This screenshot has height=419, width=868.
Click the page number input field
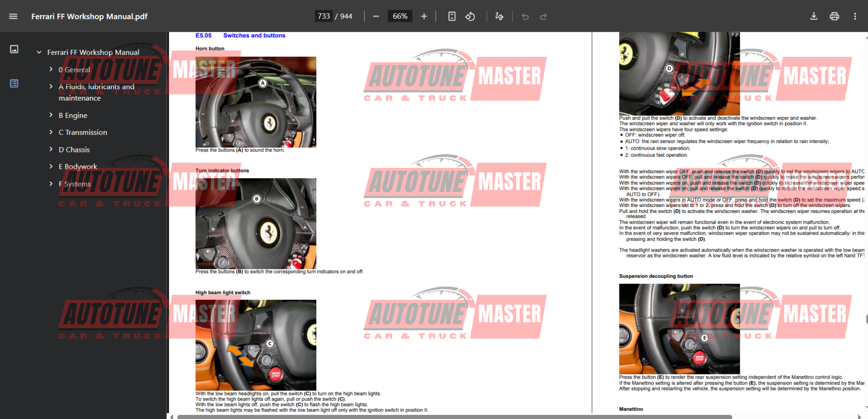[324, 16]
